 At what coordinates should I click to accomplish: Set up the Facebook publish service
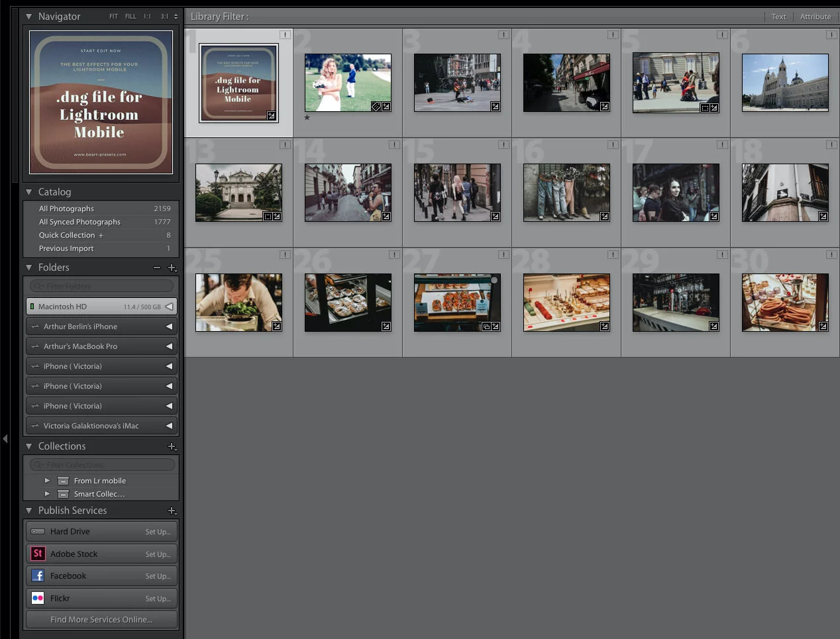click(x=158, y=575)
